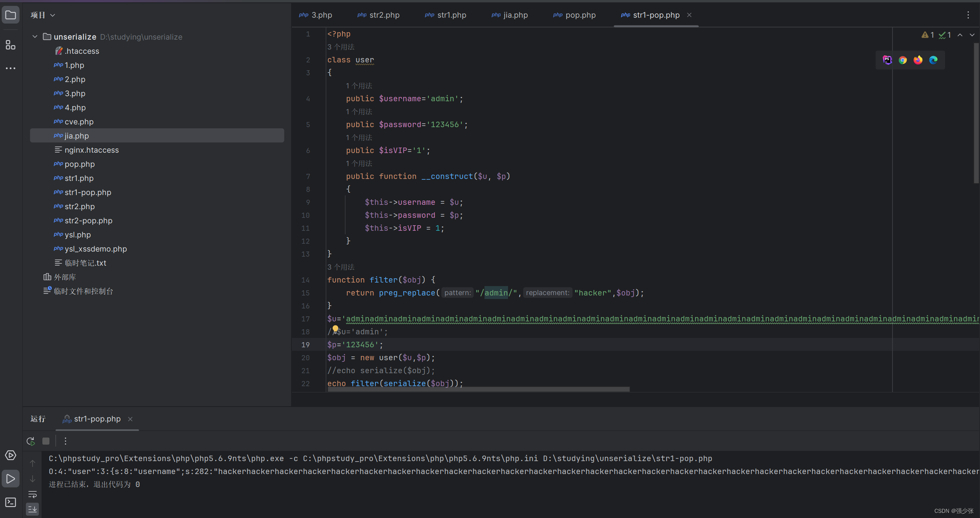Image resolution: width=980 pixels, height=518 pixels.
Task: Open page in Firefox browser
Action: 918,60
